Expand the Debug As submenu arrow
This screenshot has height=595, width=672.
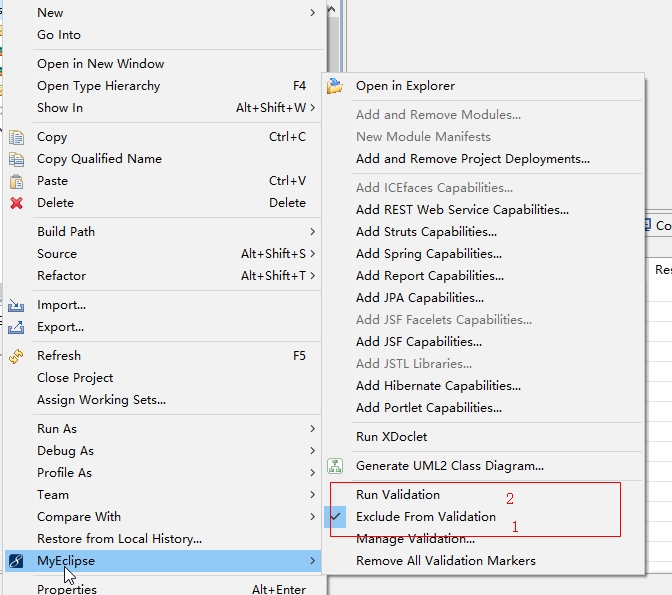point(312,451)
